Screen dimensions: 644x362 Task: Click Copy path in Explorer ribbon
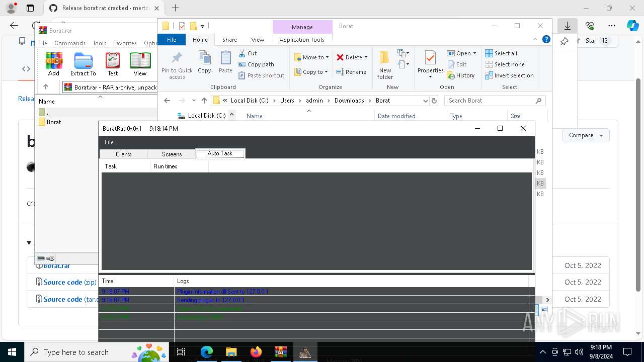[256, 64]
